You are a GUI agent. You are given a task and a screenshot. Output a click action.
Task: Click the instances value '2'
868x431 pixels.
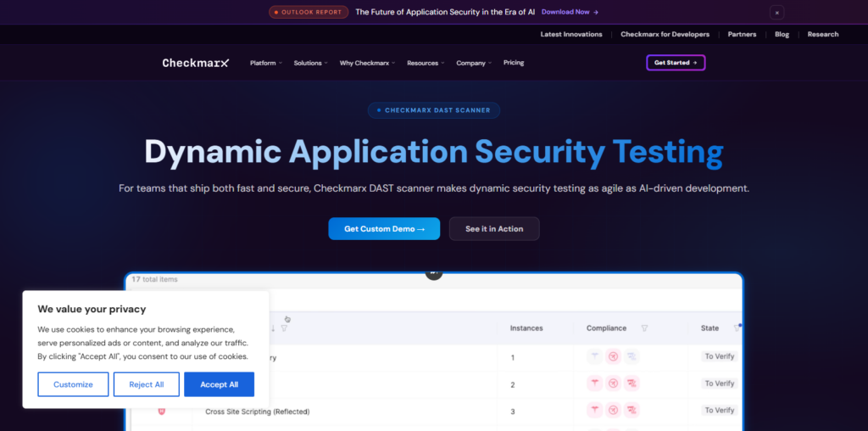pos(513,385)
